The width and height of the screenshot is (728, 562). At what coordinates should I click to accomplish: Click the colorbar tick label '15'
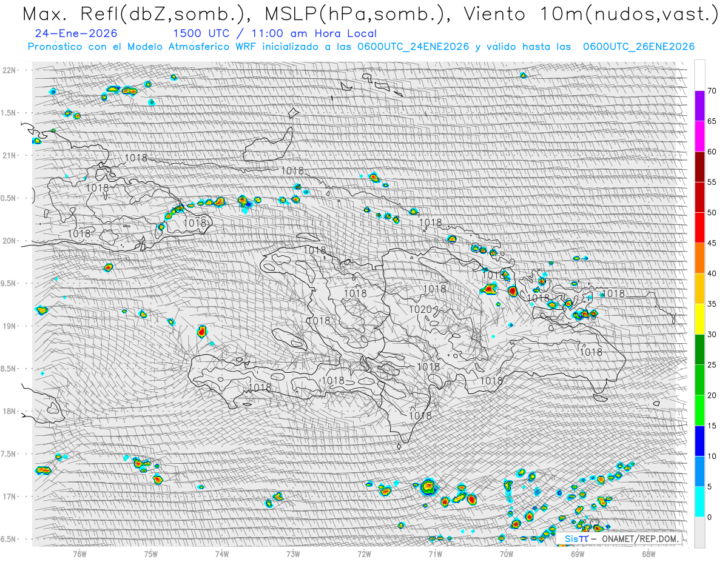[x=712, y=426]
